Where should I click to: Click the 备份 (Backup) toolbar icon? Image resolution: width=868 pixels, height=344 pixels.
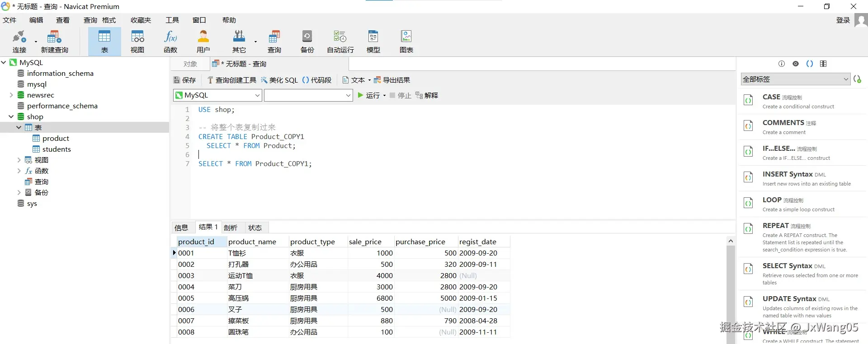(x=307, y=42)
